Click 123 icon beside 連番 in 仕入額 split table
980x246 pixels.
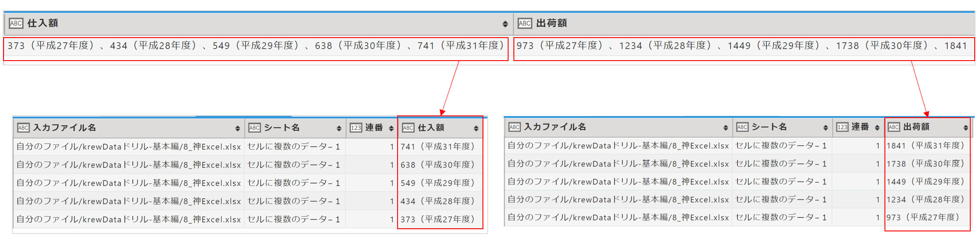(356, 128)
